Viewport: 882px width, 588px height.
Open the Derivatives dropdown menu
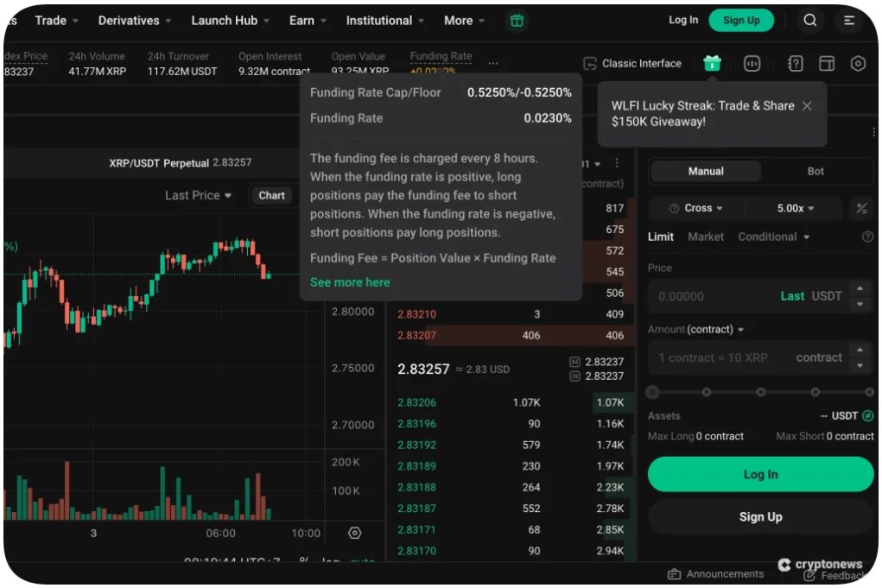pyautogui.click(x=135, y=21)
